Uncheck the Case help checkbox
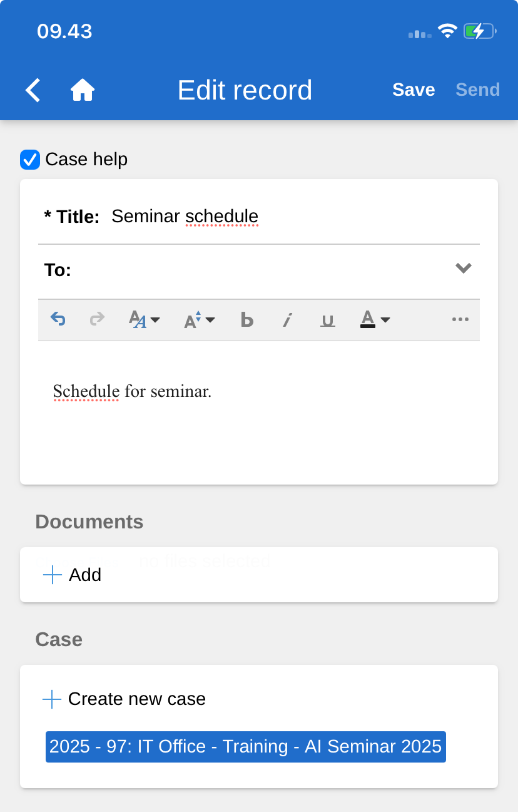The image size is (518, 812). pyautogui.click(x=30, y=160)
